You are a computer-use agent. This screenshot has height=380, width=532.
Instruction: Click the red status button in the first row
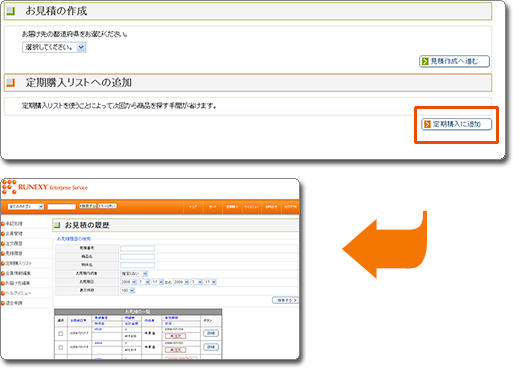tap(175, 336)
